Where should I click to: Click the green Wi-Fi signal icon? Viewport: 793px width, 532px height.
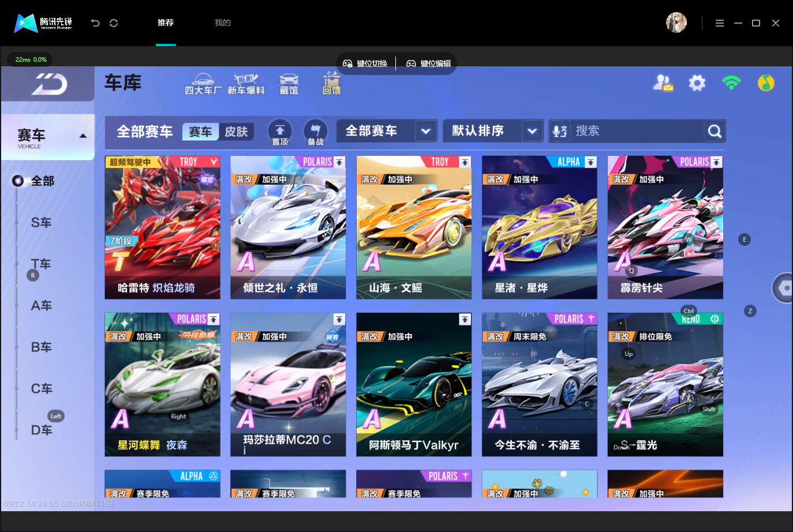pyautogui.click(x=731, y=83)
